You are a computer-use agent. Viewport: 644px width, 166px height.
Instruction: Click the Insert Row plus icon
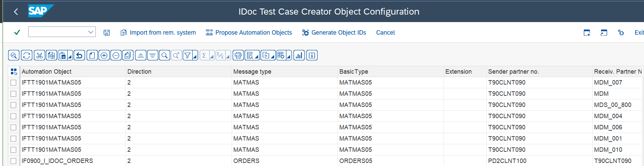pyautogui.click(x=104, y=55)
